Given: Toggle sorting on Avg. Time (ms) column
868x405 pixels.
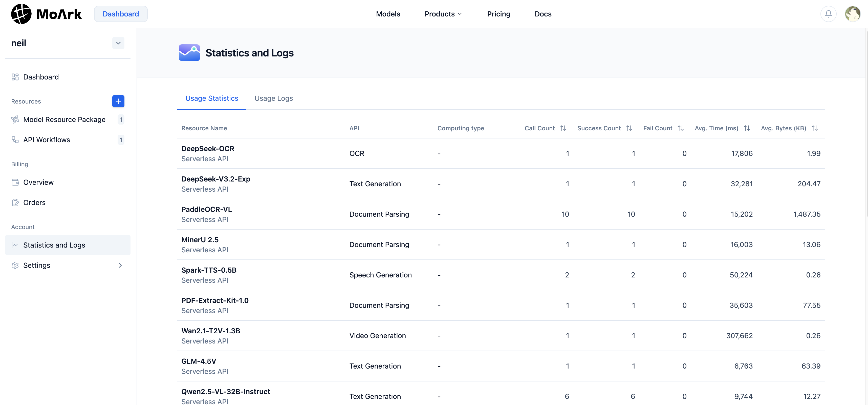Looking at the screenshot, I should tap(747, 128).
